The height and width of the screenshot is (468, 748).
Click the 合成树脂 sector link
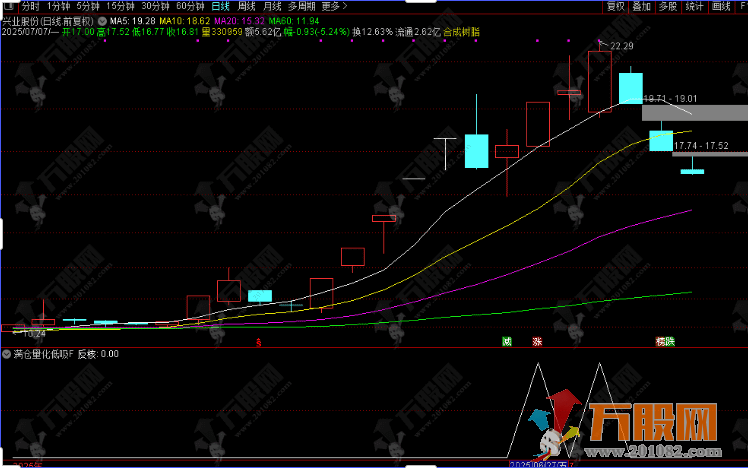pos(461,32)
